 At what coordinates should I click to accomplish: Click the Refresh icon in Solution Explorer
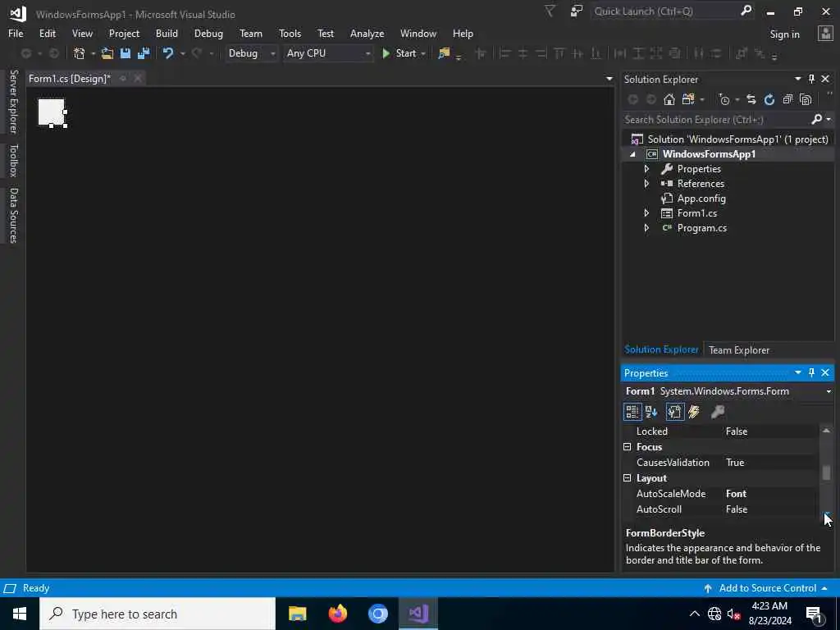769,99
